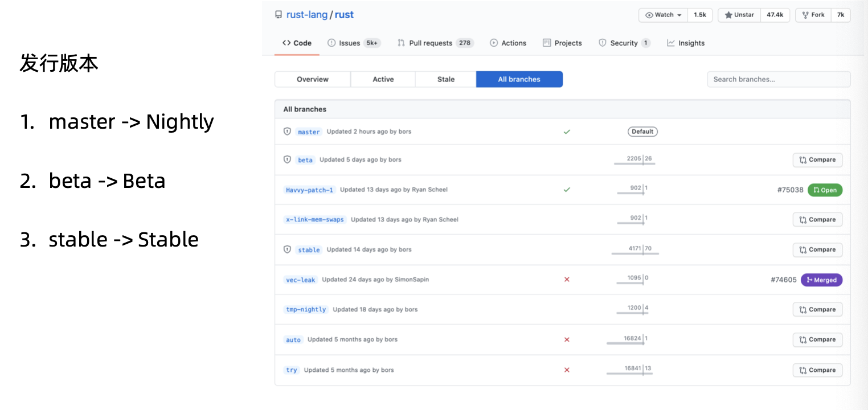Click the shield icon beside stable branch

tap(288, 249)
